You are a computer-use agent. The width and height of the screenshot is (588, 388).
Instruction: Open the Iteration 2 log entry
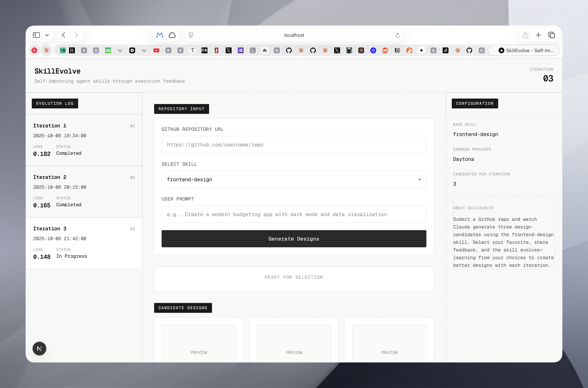coord(84,191)
